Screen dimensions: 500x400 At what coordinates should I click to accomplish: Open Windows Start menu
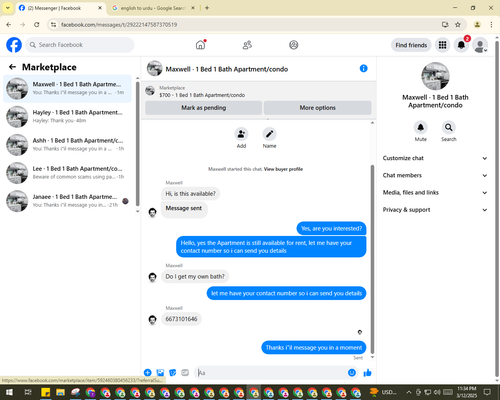(x=9, y=392)
